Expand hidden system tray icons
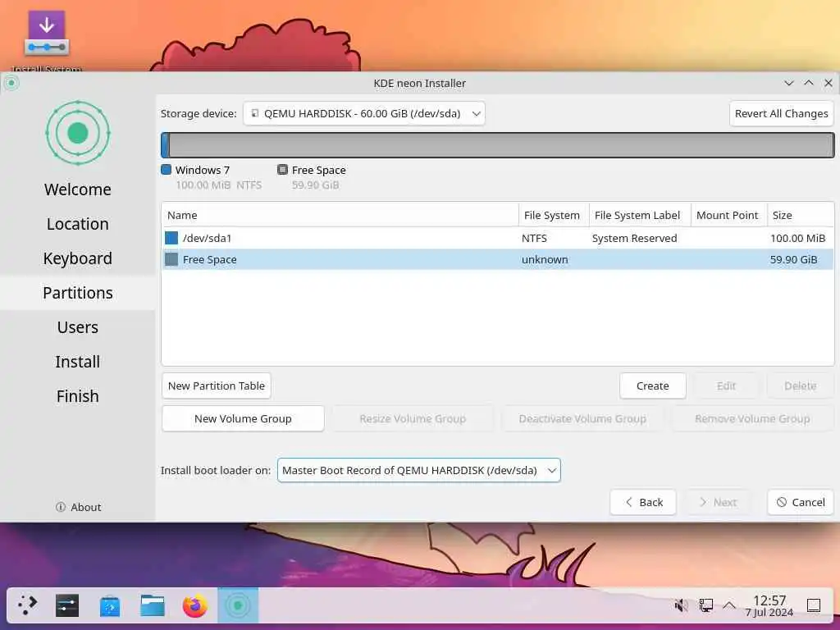Viewport: 840px width, 630px height. [x=729, y=605]
